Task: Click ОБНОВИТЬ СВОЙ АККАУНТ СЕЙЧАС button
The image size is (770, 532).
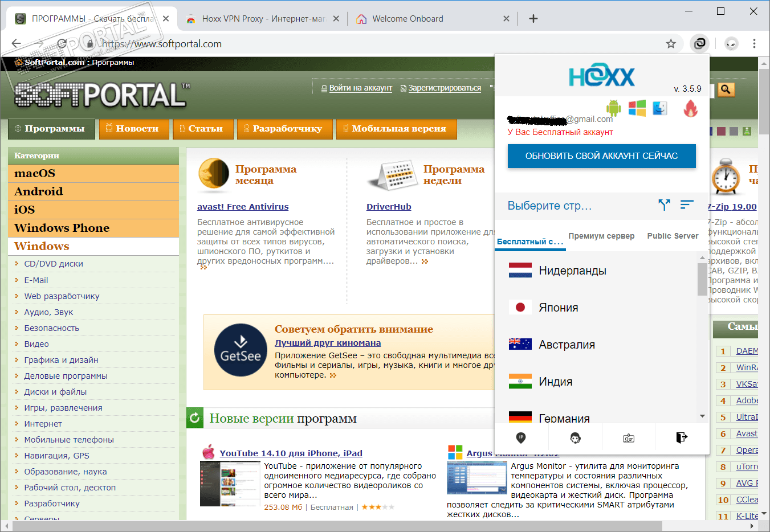Action: (x=601, y=155)
